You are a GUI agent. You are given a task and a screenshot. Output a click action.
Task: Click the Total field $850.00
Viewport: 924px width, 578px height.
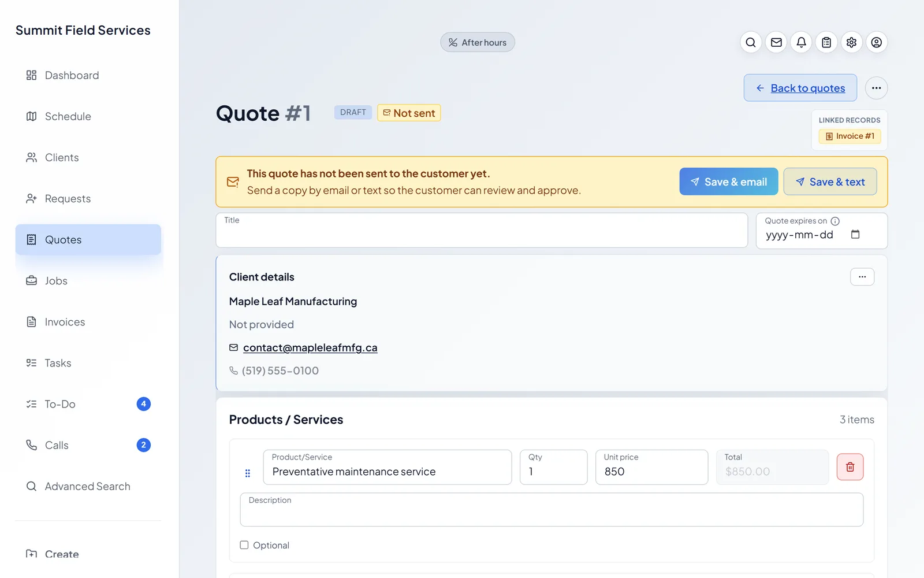pyautogui.click(x=772, y=467)
